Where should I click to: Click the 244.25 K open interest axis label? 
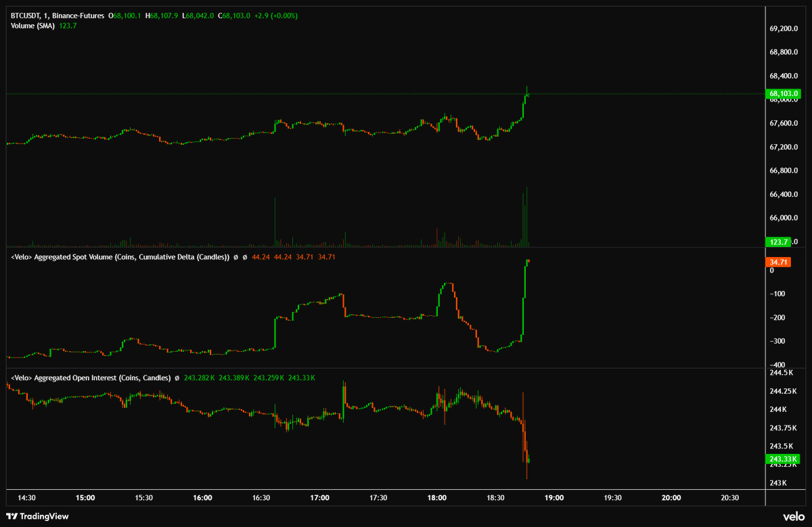(783, 391)
